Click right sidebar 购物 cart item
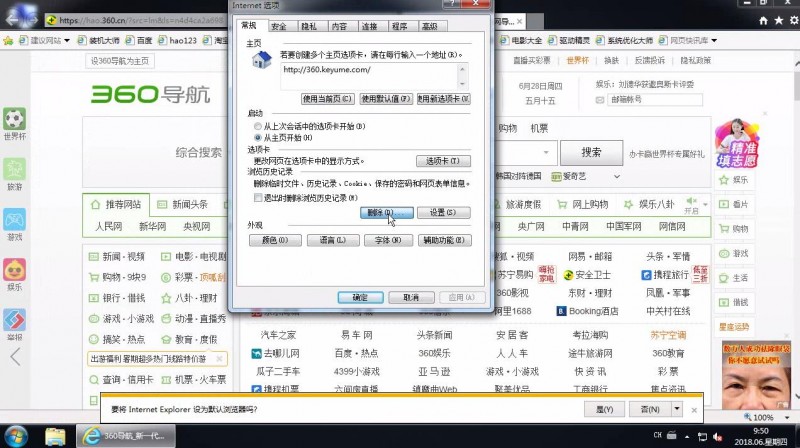 click(734, 229)
